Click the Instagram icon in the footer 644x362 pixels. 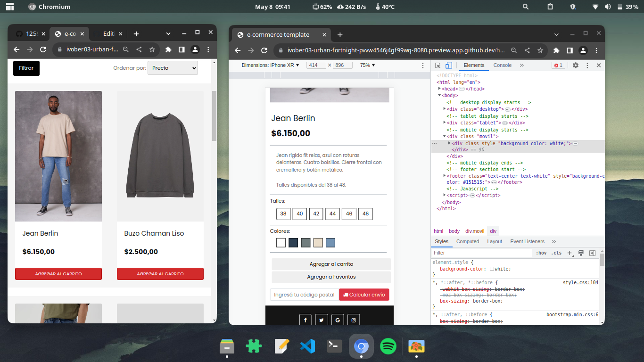coord(353,320)
